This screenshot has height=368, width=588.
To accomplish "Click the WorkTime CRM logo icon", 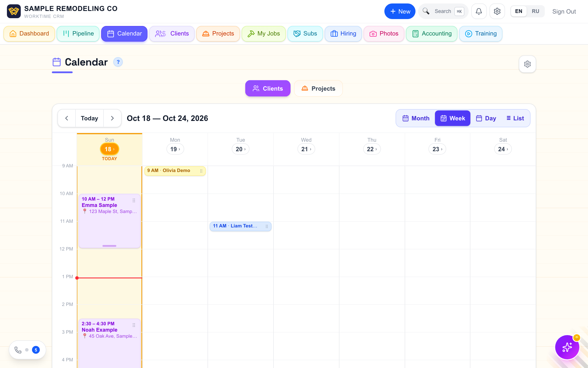I will click(x=14, y=12).
